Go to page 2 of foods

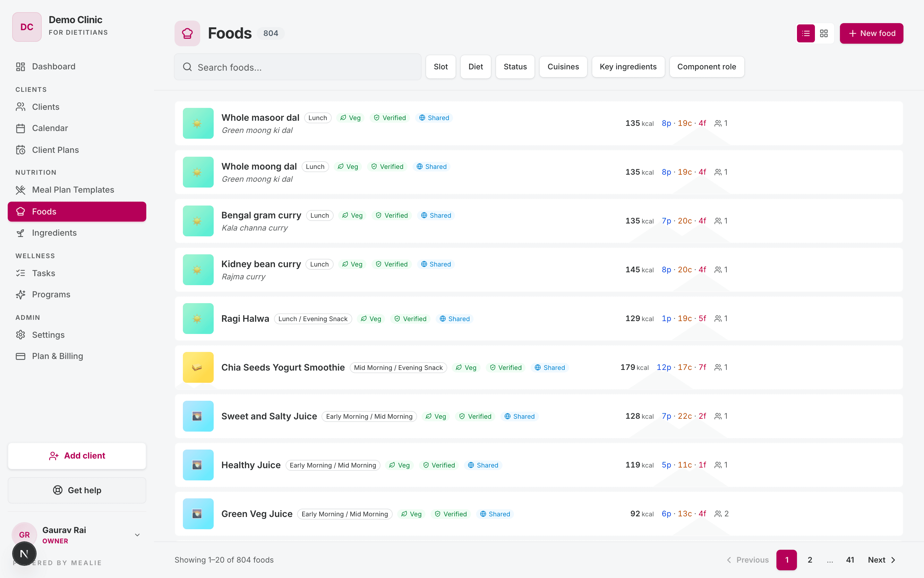[809, 560]
